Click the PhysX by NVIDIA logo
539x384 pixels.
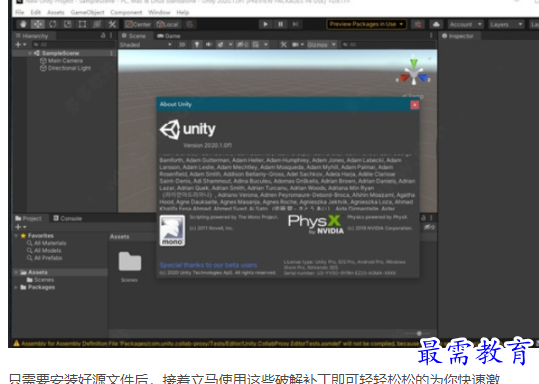(316, 224)
